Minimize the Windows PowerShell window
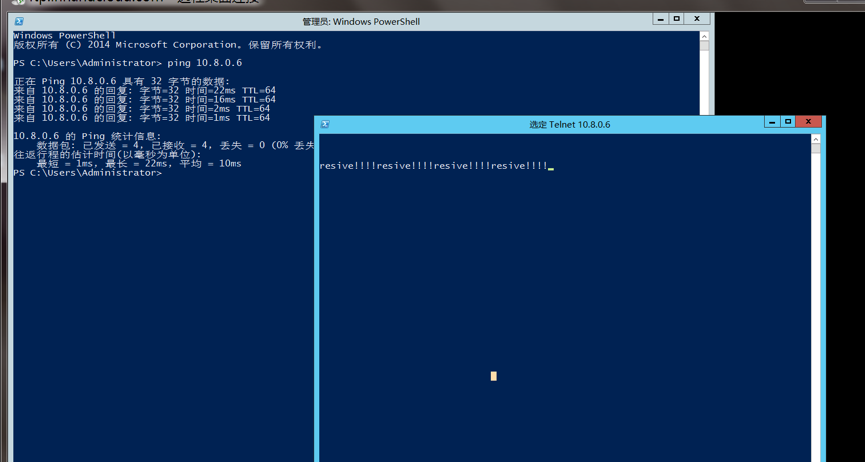Viewport: 865px width, 462px height. tap(660, 19)
